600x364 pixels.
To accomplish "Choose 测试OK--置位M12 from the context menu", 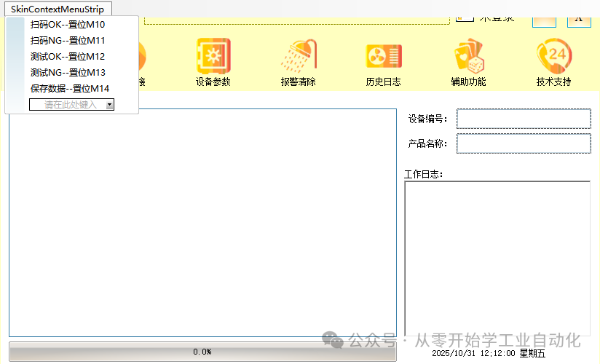I will 67,57.
